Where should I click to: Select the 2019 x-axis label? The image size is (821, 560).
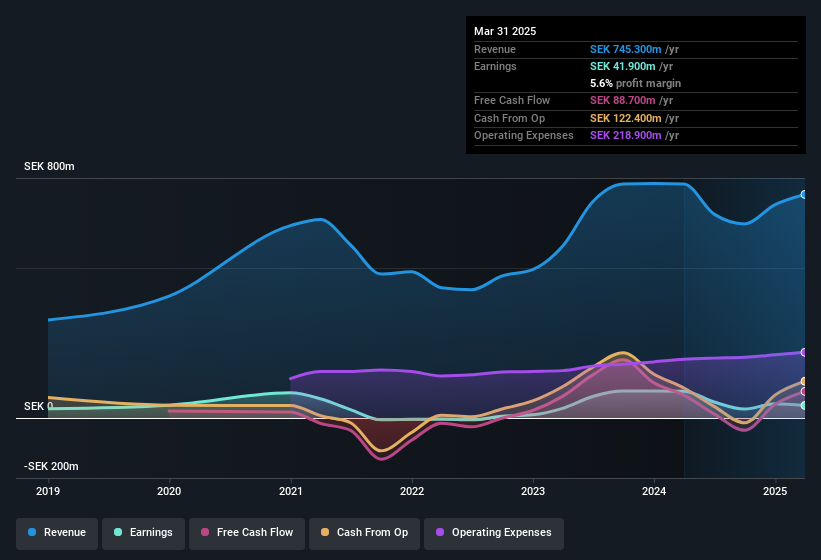[x=48, y=491]
